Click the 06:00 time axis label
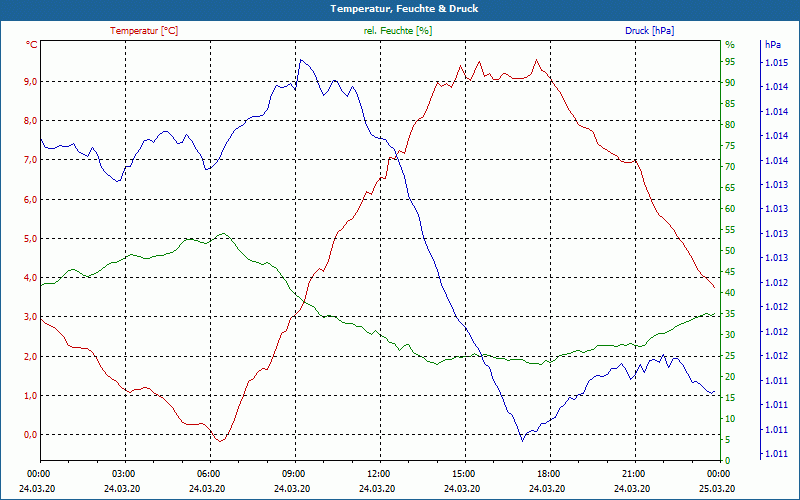 tap(208, 474)
